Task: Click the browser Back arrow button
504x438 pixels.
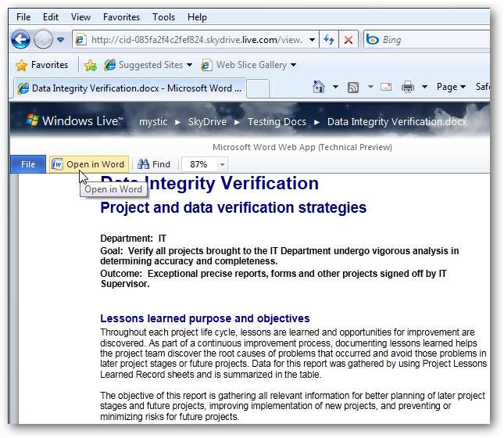Action: coord(20,39)
